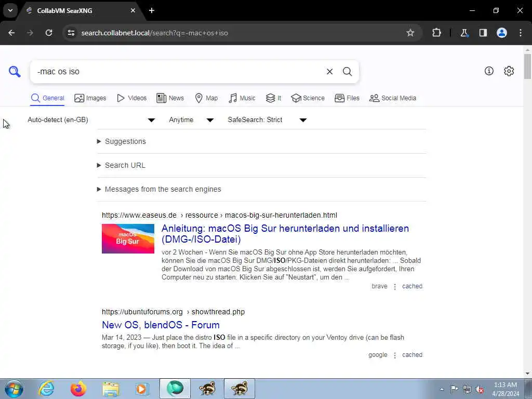This screenshot has height=399, width=532.
Task: Open language dropdown Auto-detect (en-GB)
Action: [x=91, y=120]
